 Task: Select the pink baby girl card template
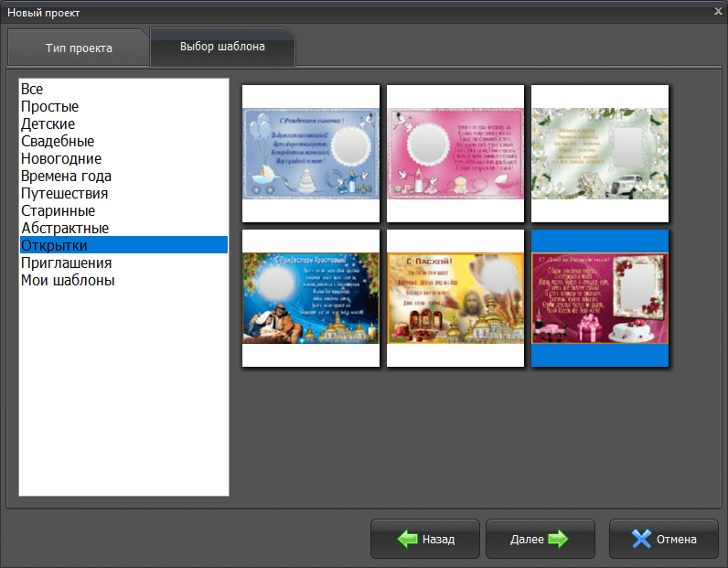coord(455,154)
